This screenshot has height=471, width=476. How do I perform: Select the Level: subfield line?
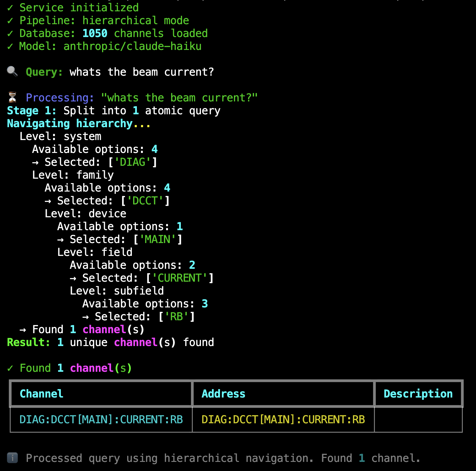click(x=116, y=291)
